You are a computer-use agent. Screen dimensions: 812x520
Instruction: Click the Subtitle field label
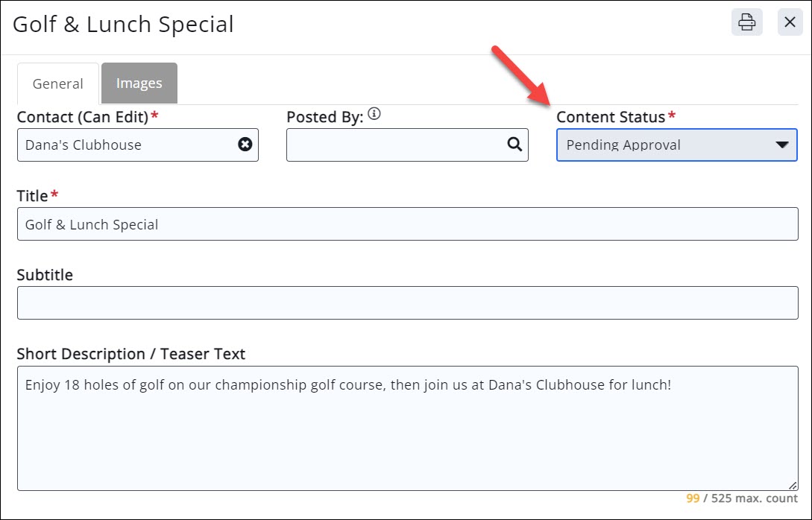click(x=45, y=275)
